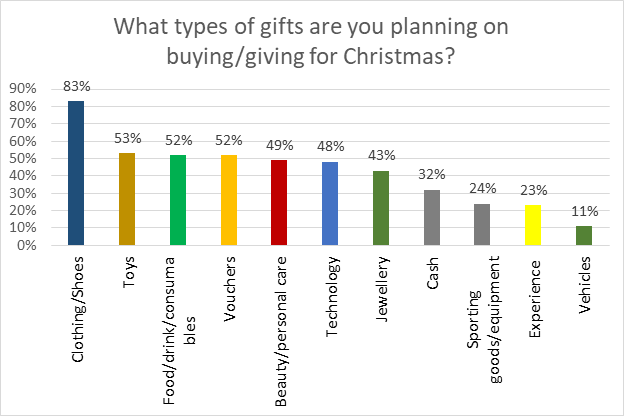
Task: Select the 0% axis label
Action: point(27,245)
